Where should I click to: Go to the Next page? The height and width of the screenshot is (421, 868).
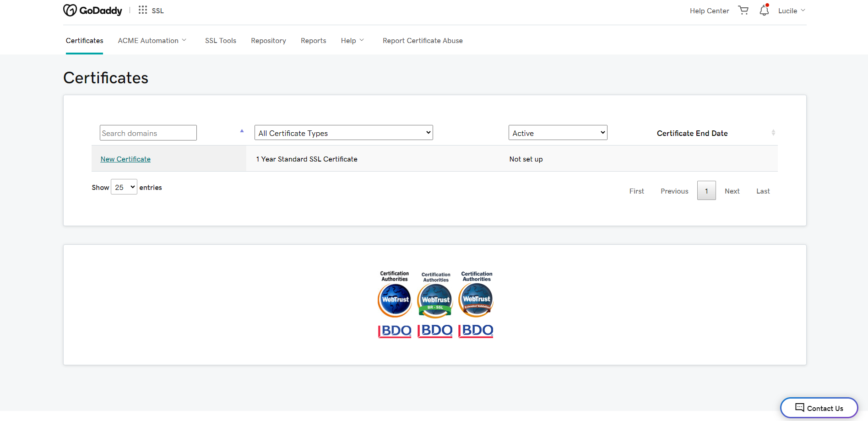click(x=732, y=191)
